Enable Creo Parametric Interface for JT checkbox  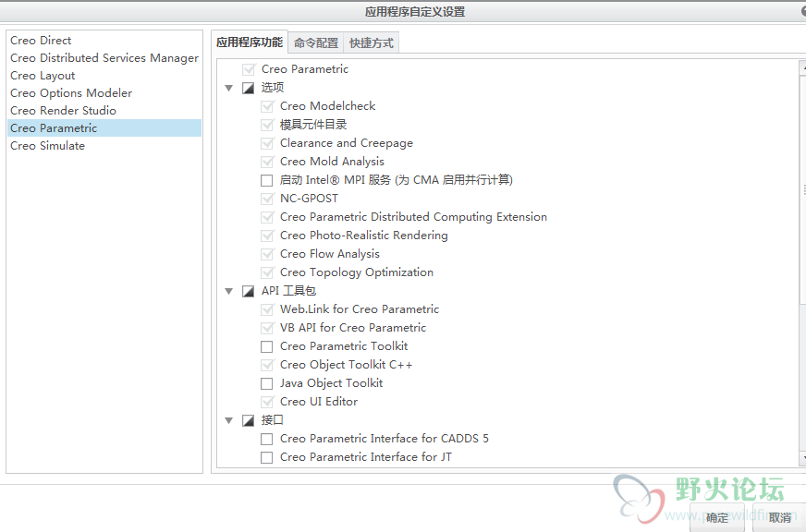267,457
